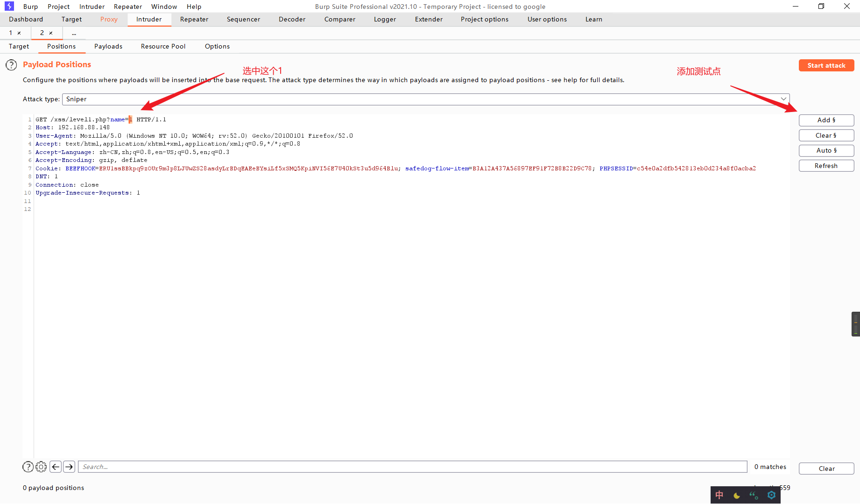This screenshot has width=860, height=504.
Task: Click the Burp Suite logo icon
Action: [8, 6]
